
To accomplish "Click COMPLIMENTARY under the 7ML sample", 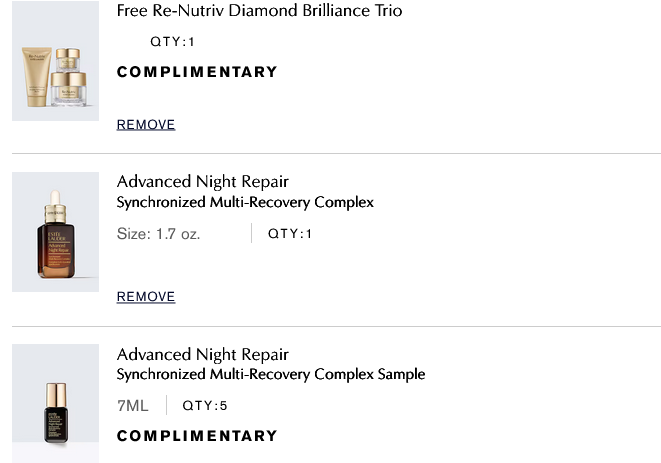I will pos(197,436).
